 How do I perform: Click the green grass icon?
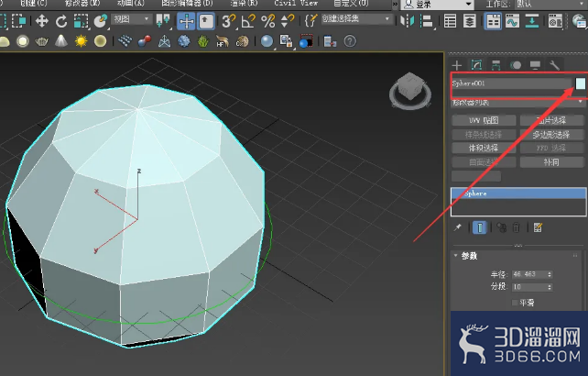(x=203, y=41)
